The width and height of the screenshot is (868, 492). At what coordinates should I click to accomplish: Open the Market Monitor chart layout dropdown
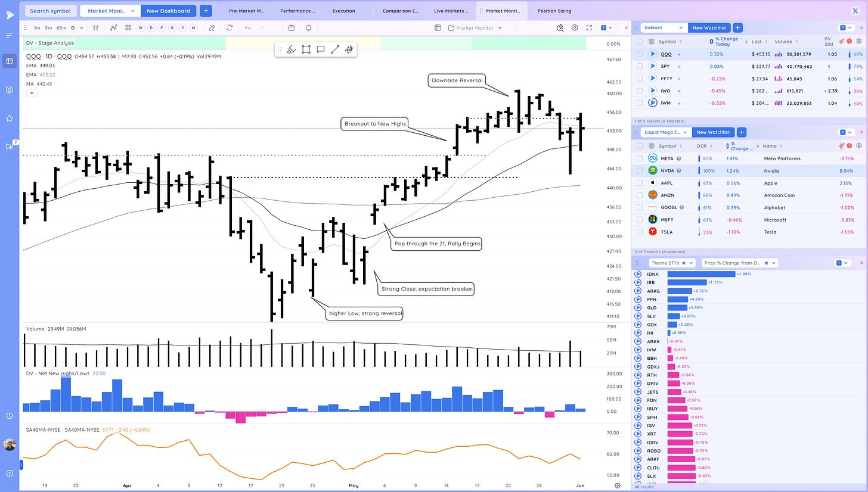[x=475, y=27]
